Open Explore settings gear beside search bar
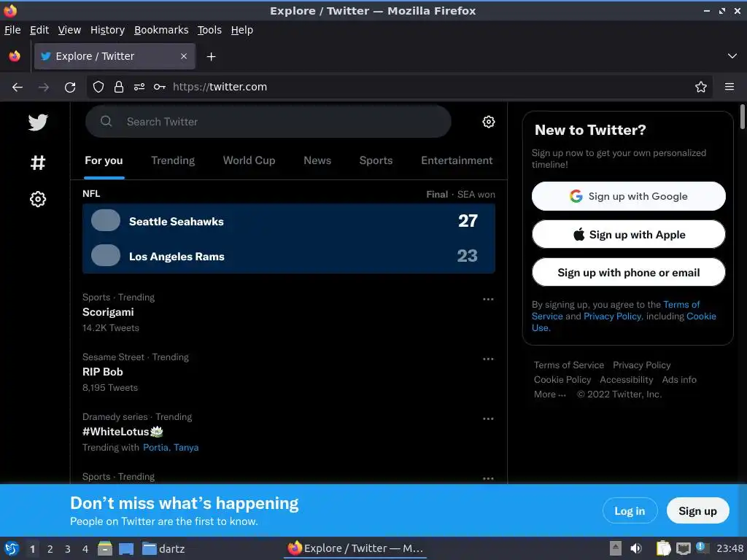 pos(488,122)
